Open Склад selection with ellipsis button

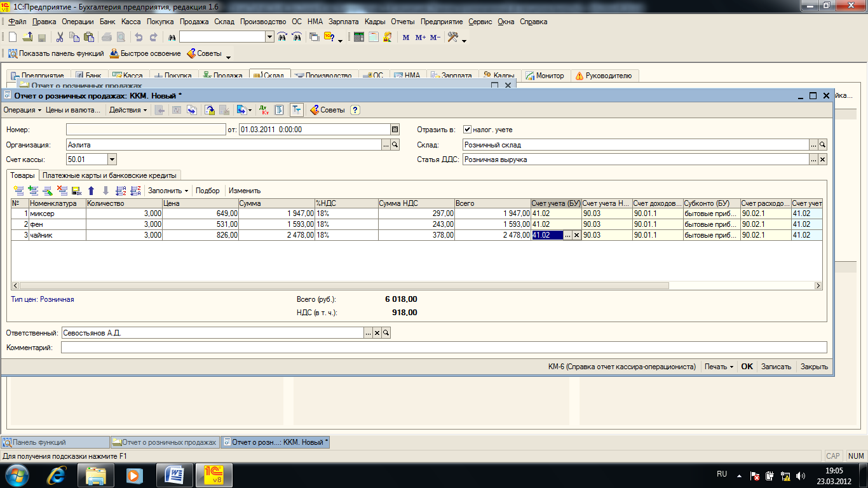pyautogui.click(x=814, y=145)
